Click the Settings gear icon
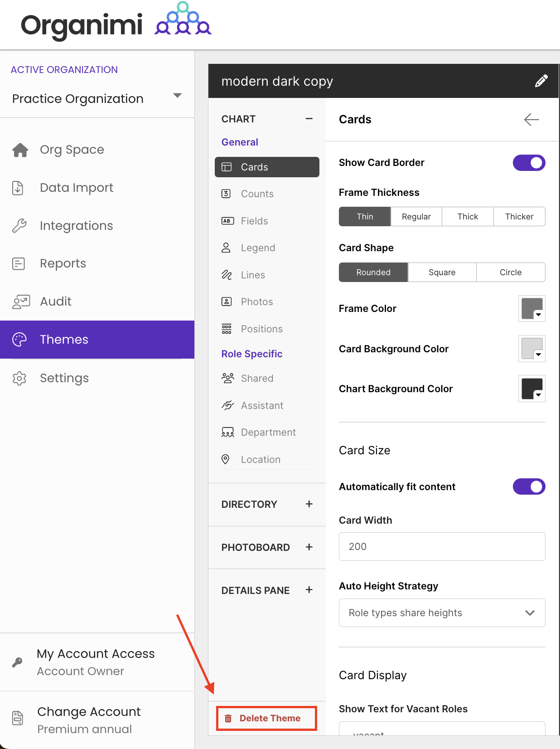The height and width of the screenshot is (749, 560). [19, 378]
